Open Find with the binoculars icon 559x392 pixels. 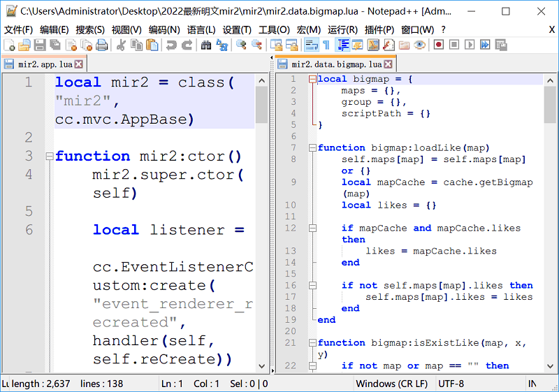pos(206,45)
